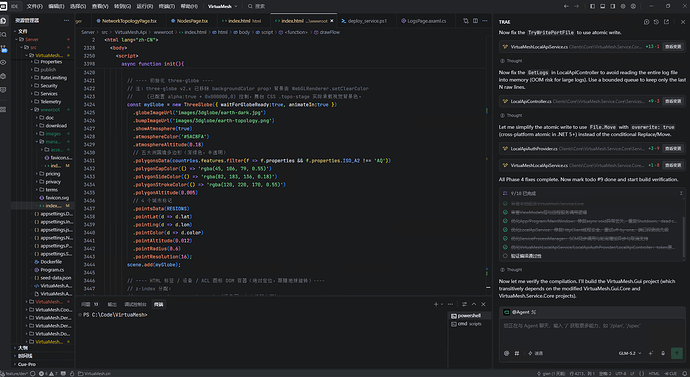This screenshot has height=377, width=690.
Task: Open the feature/dev git branch in status bar
Action: coord(15,373)
